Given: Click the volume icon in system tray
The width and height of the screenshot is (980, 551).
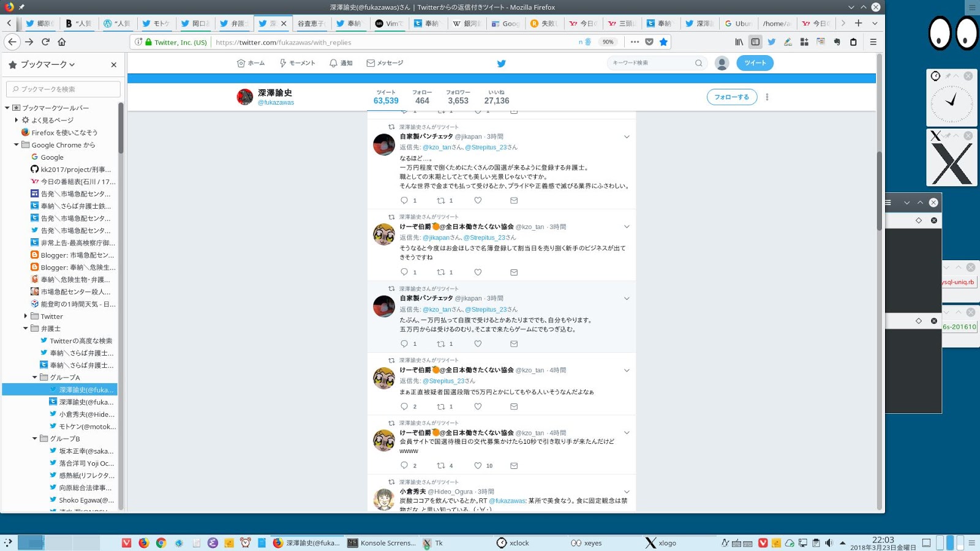Looking at the screenshot, I should click(x=829, y=543).
